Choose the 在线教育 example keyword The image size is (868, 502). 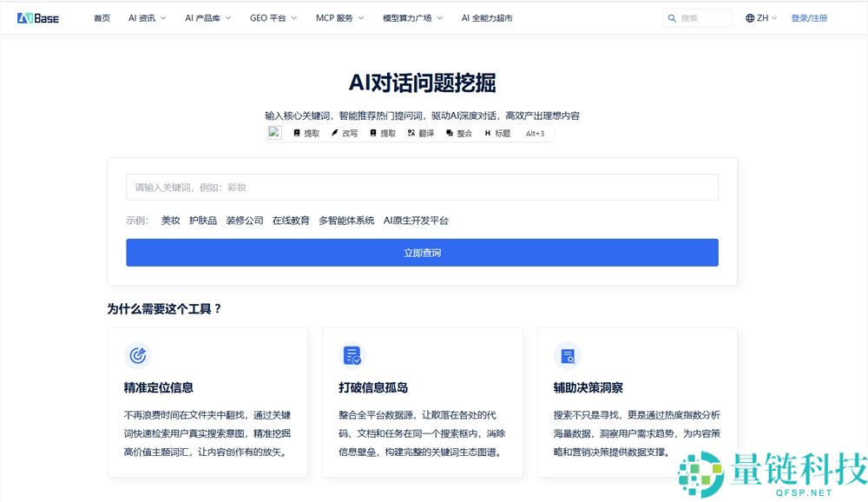click(291, 221)
